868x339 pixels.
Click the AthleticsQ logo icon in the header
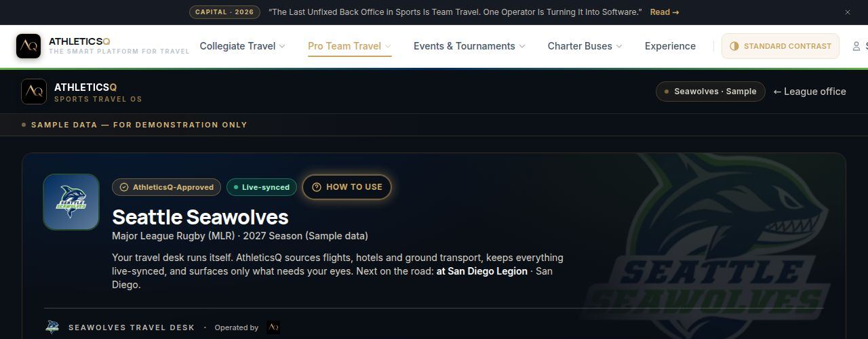(28, 46)
